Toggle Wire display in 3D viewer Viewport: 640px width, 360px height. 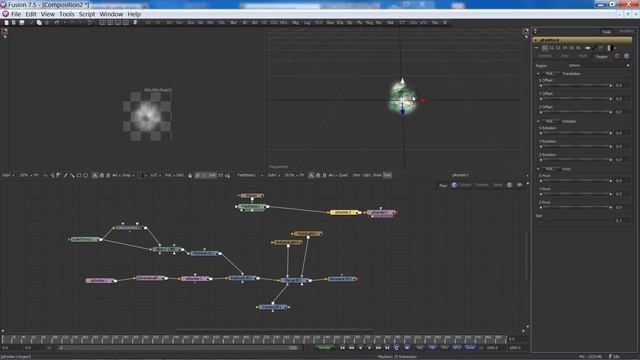356,175
